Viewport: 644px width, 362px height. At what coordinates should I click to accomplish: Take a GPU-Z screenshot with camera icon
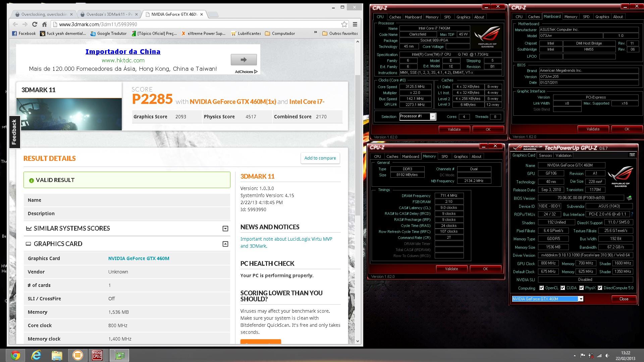[632, 155]
